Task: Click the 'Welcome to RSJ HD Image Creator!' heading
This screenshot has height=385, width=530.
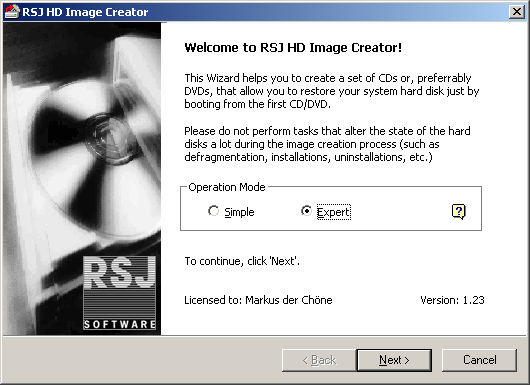Action: pos(293,48)
